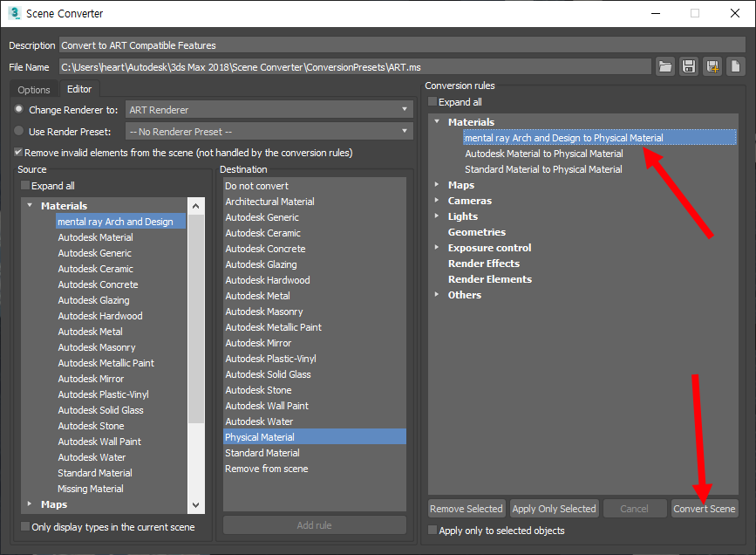
Task: Expand Exposure control in Conversion rules
Action: [437, 247]
